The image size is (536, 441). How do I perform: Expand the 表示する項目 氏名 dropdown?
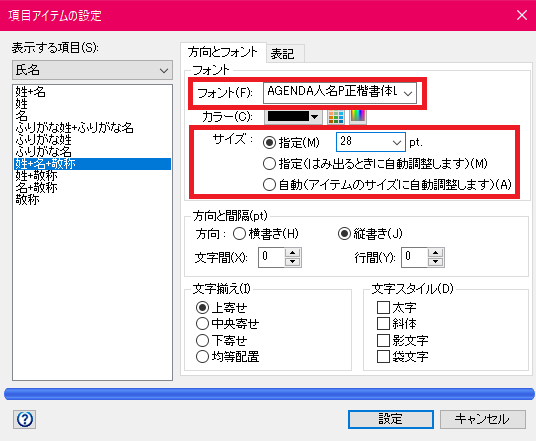point(92,70)
